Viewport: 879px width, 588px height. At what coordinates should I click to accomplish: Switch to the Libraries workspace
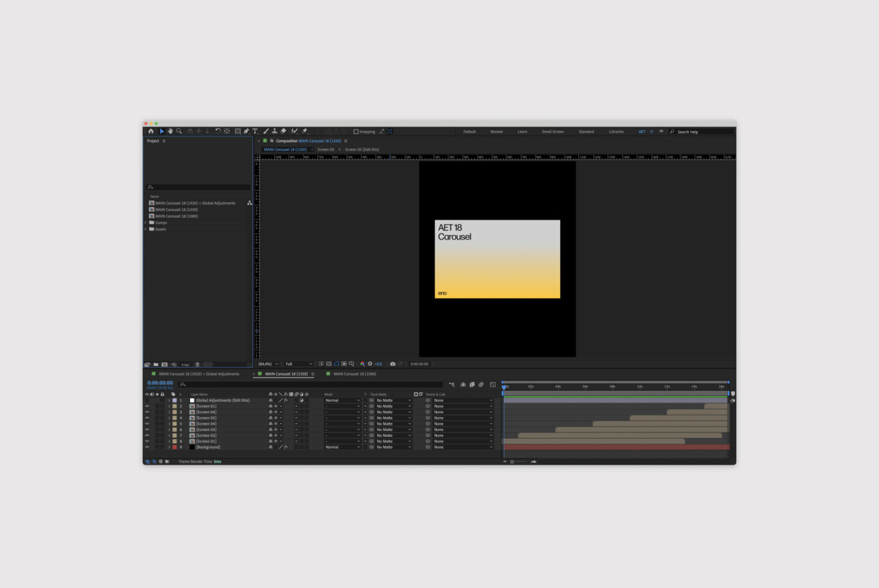point(616,131)
